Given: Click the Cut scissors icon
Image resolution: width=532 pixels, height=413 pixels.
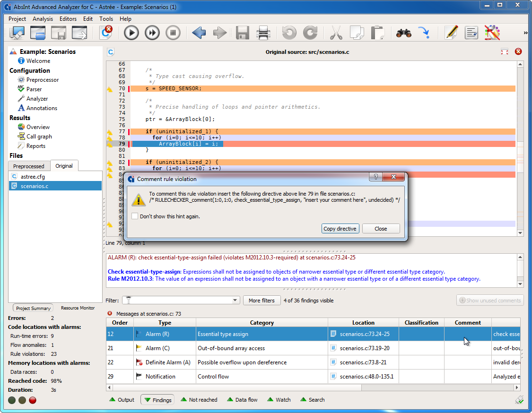Looking at the screenshot, I should pyautogui.click(x=336, y=33).
